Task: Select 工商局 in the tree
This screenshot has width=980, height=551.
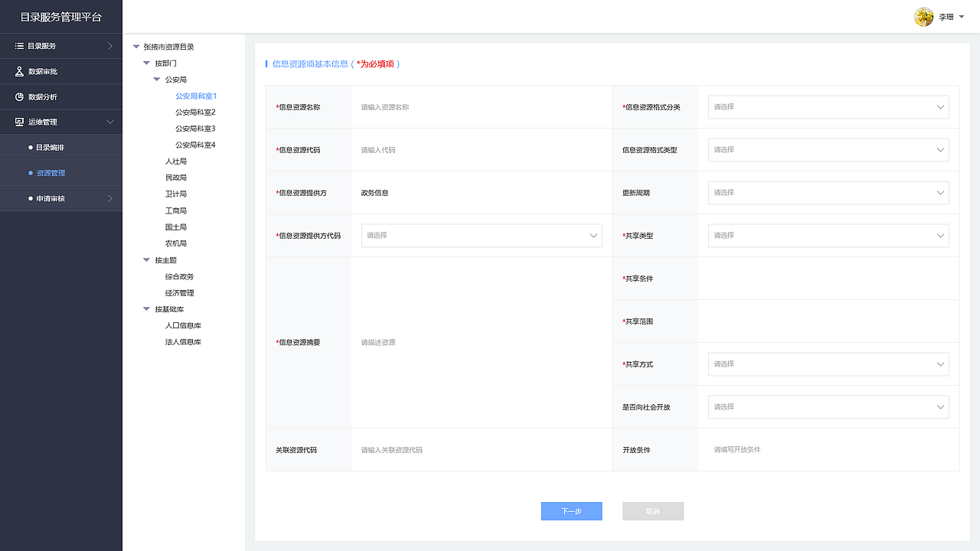Action: click(176, 210)
